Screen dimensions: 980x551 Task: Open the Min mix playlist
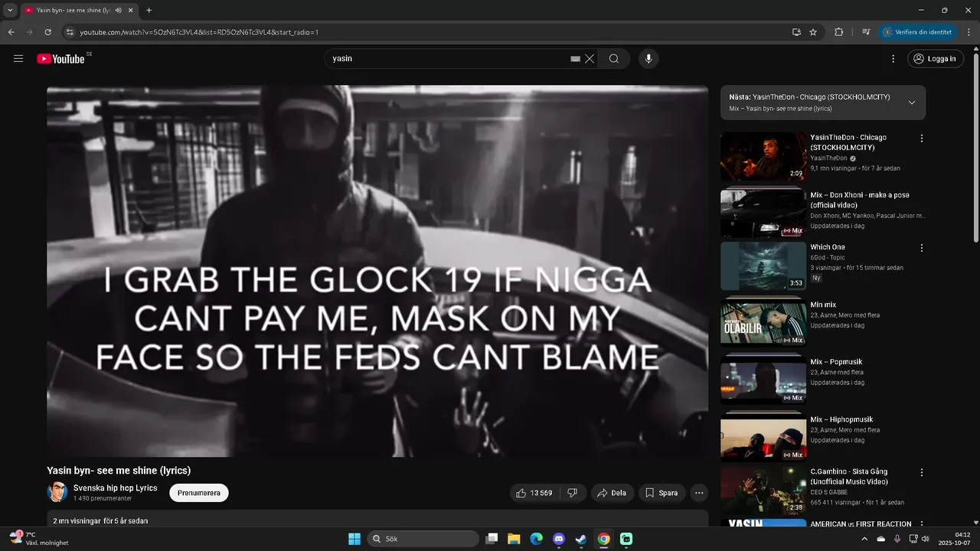(x=823, y=305)
